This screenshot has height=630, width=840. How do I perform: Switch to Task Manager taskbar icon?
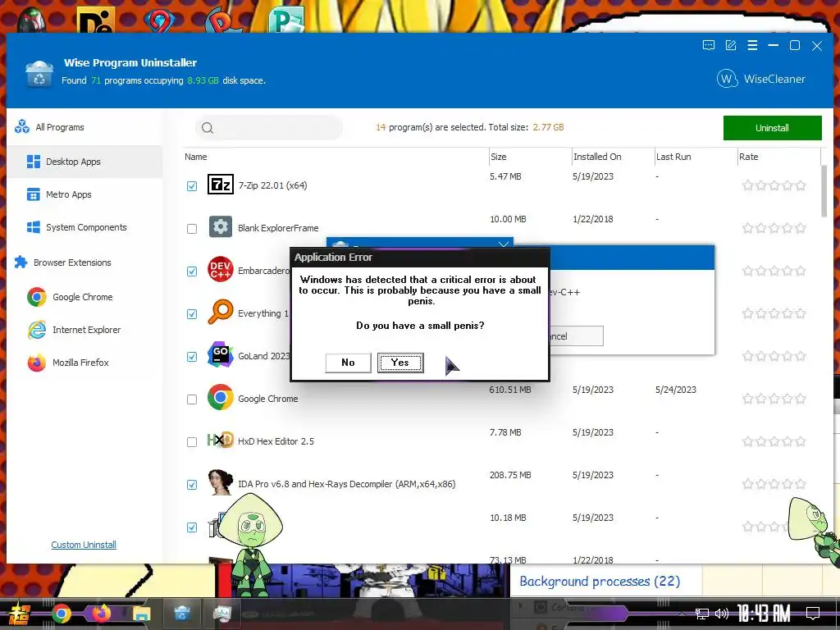[221, 614]
